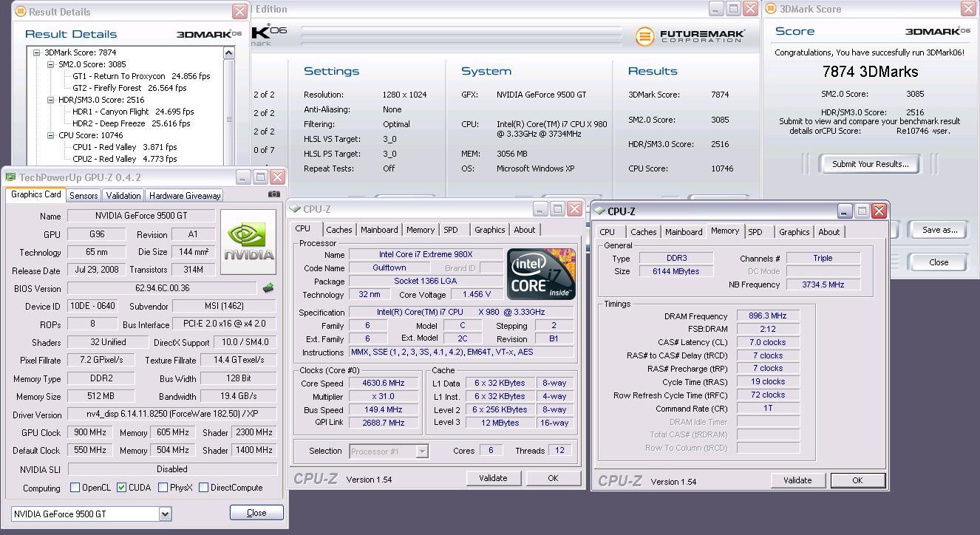Open SPD tab in first CPU-Z window
980x535 pixels.
point(451,230)
